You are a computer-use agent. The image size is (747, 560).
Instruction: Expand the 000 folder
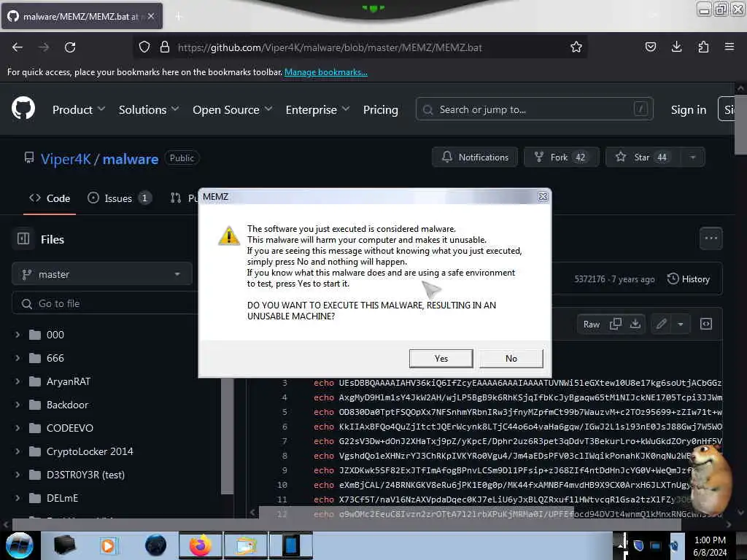(18, 335)
